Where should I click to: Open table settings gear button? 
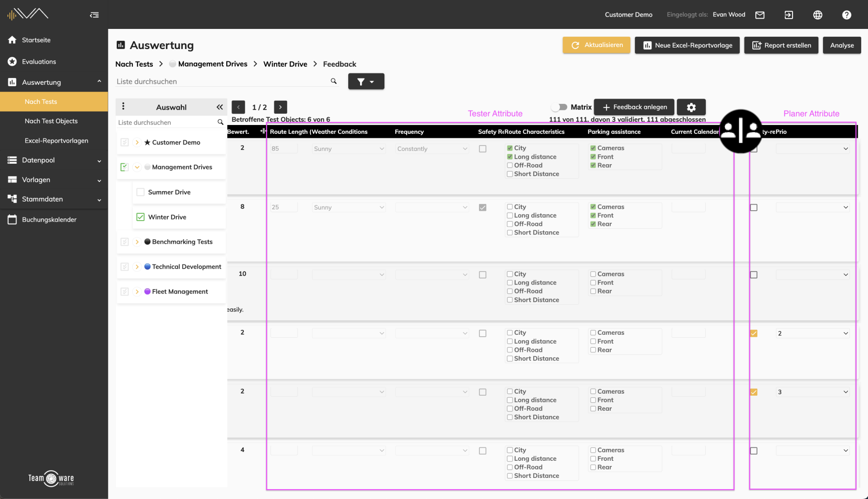(x=691, y=107)
